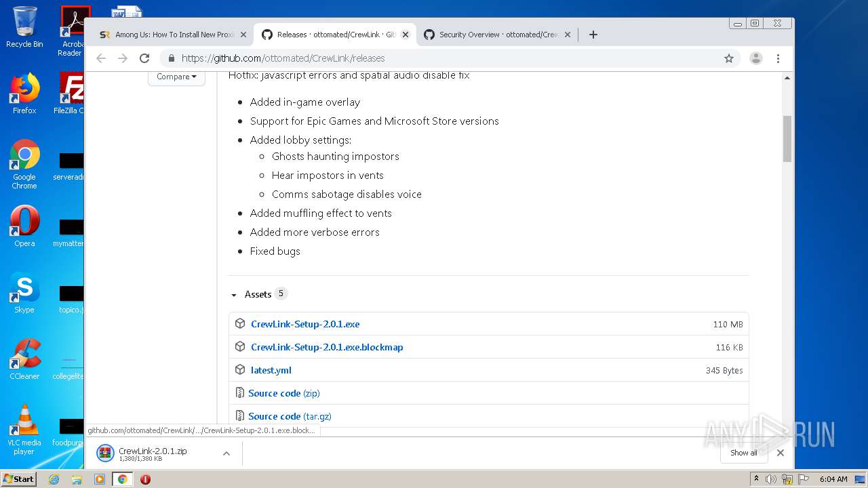
Task: Download Source code zip
Action: click(x=284, y=393)
